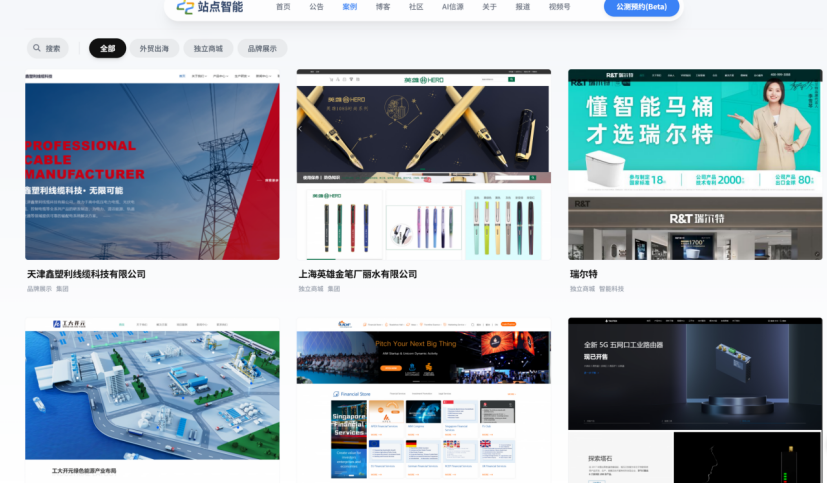Image resolution: width=828 pixels, height=483 pixels.
Task: Click 独立商城 tag under 瑞尔特
Action: [x=582, y=289]
